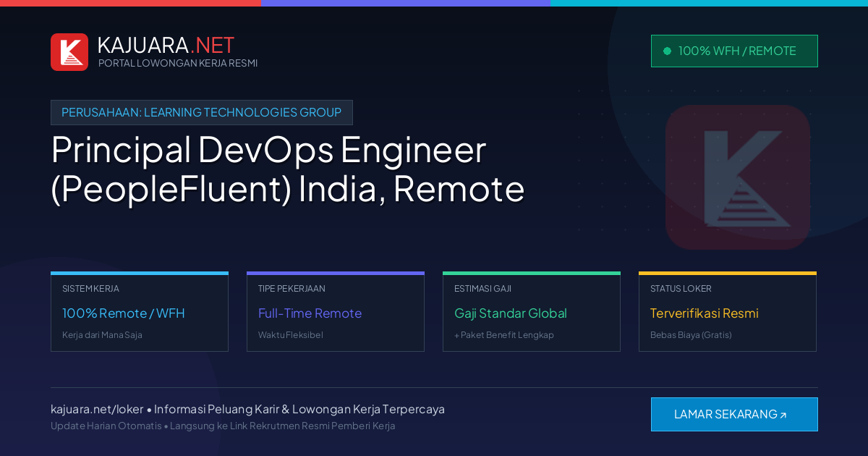Click the Terverifikasi Resmi status text
The image size is (868, 456).
[705, 313]
